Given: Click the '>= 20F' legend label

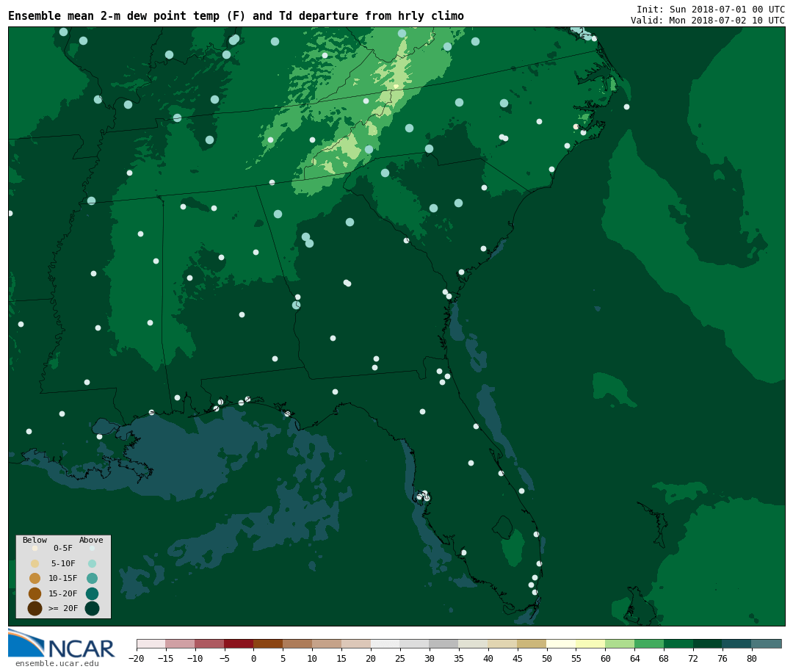Looking at the screenshot, I should (63, 608).
